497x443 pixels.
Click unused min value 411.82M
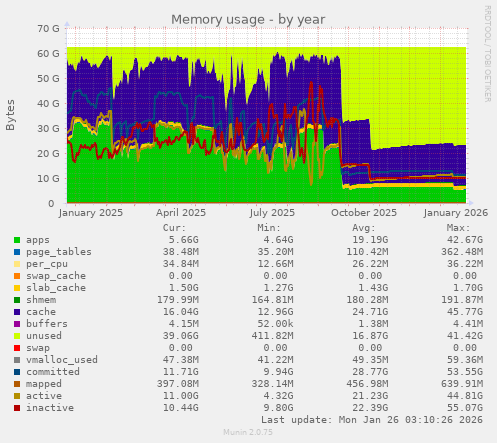273,336
